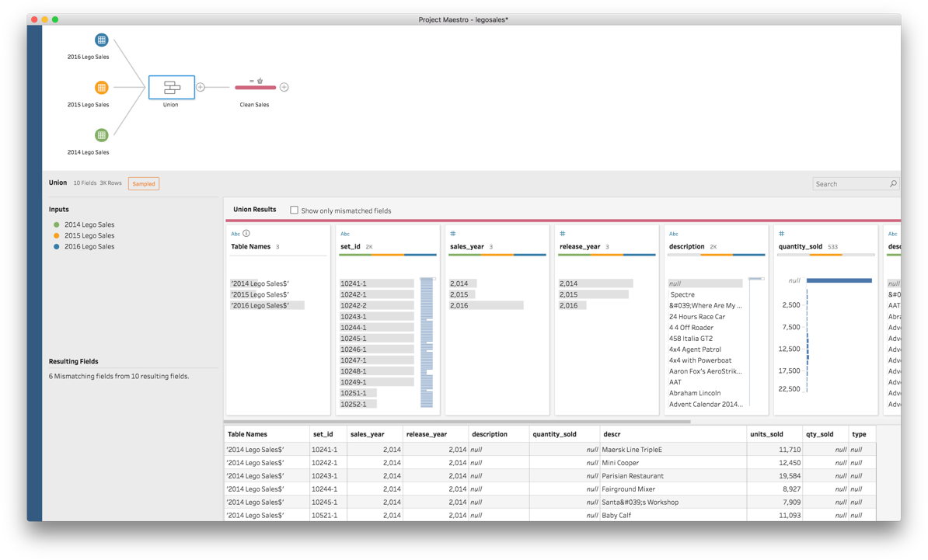928x560 pixels.
Task: Click the set_id card value scrollbar
Action: tap(427, 343)
